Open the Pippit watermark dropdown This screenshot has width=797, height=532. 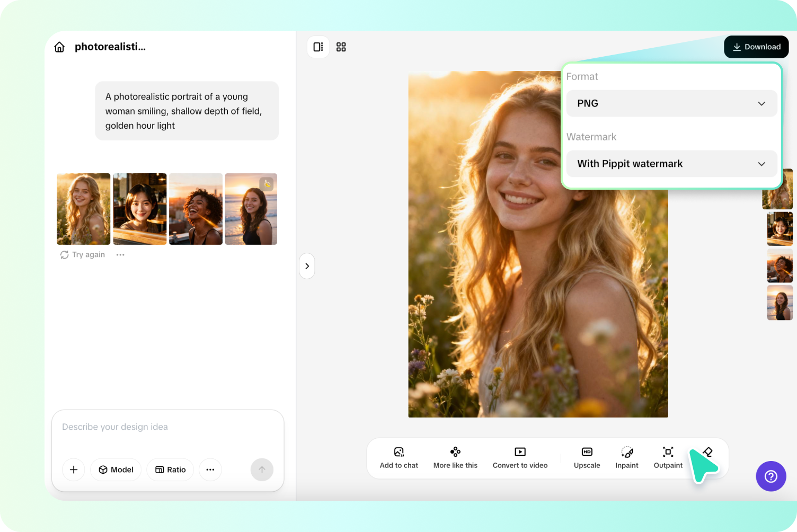click(x=671, y=164)
